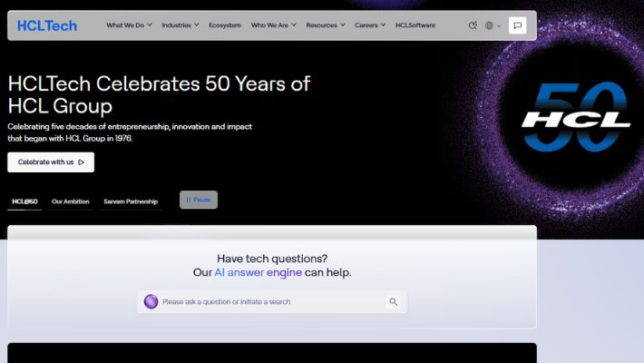Open the chat contact icon button
This screenshot has width=644, height=363.
518,25
